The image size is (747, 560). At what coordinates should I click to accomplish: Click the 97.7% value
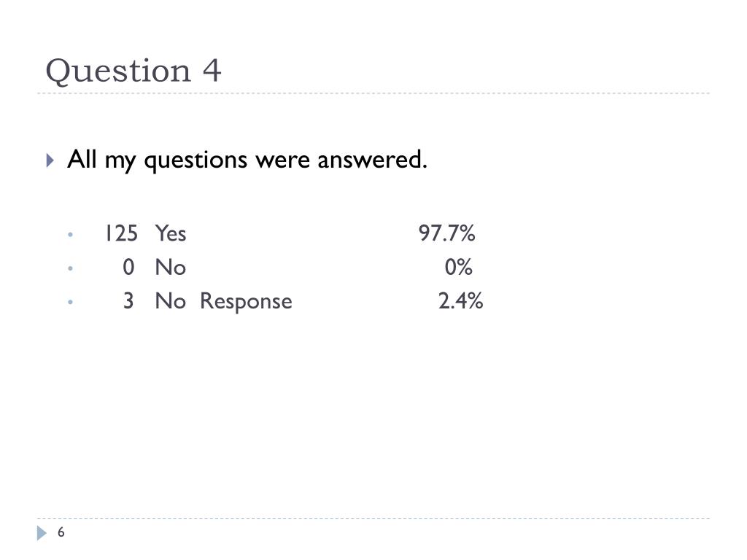[446, 233]
